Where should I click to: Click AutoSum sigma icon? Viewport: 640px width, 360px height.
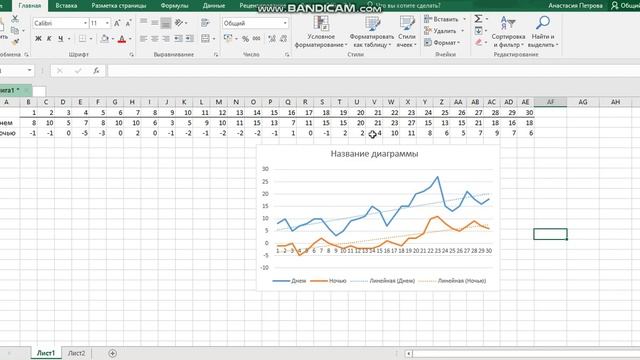pyautogui.click(x=478, y=19)
